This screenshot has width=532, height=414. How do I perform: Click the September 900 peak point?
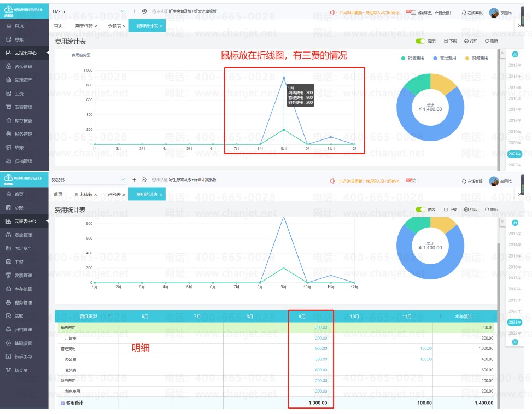[284, 78]
